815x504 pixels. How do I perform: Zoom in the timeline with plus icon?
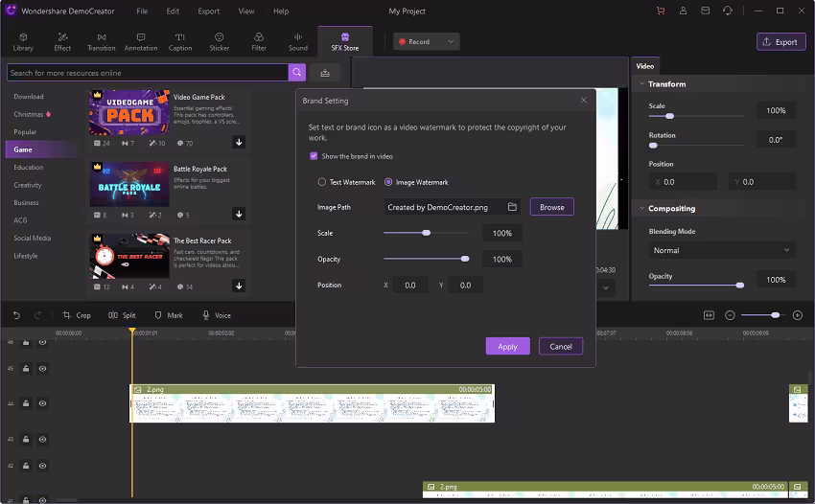(798, 315)
